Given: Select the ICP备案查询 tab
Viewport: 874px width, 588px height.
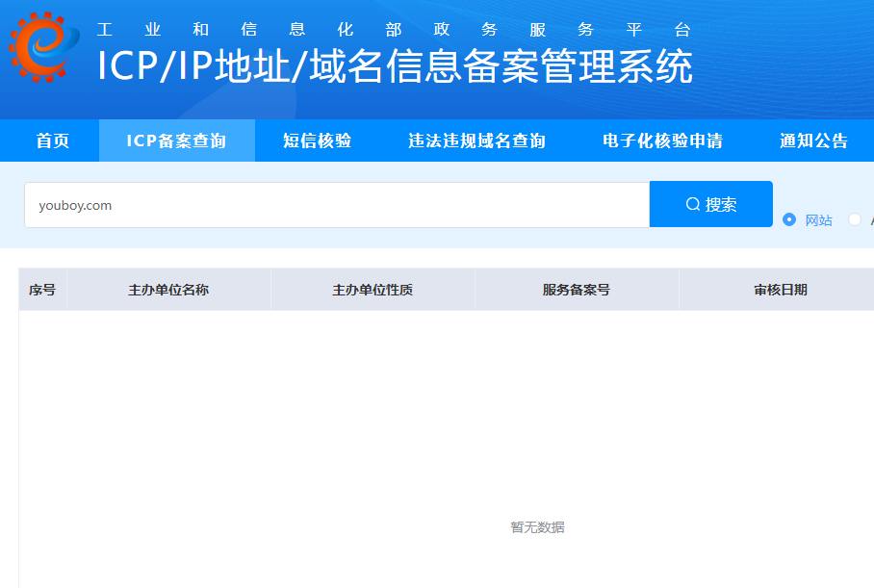Looking at the screenshot, I should coord(177,141).
